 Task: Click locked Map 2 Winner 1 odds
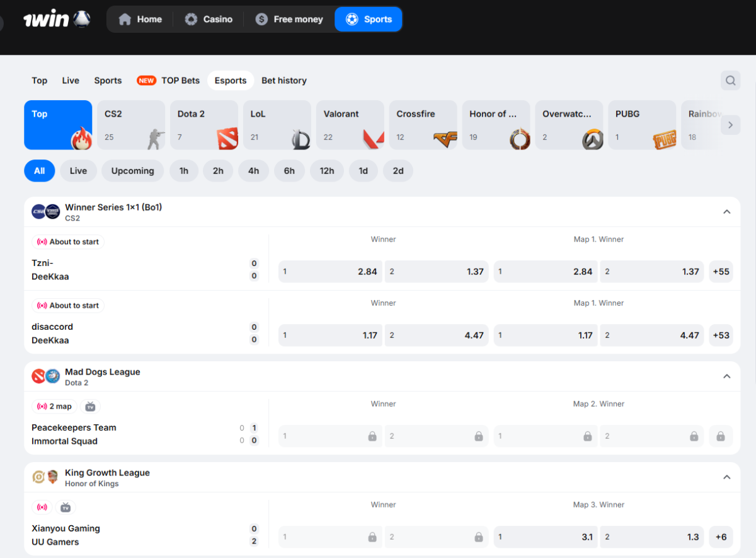click(x=546, y=436)
